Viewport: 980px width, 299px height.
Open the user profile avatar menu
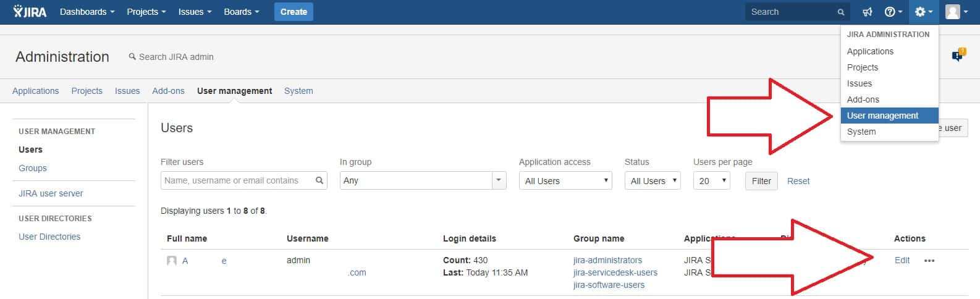point(957,12)
